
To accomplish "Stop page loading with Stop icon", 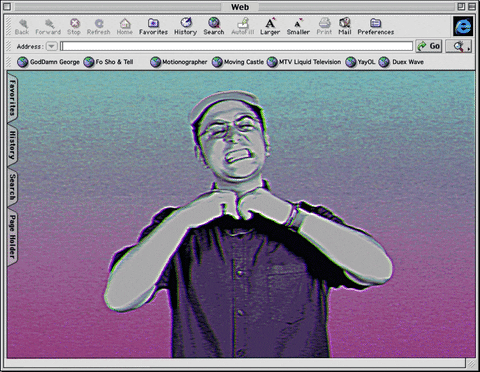I will pos(74,27).
